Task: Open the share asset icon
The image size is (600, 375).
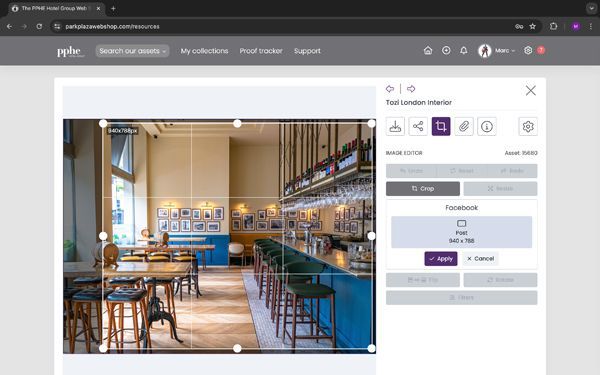Action: [x=418, y=126]
